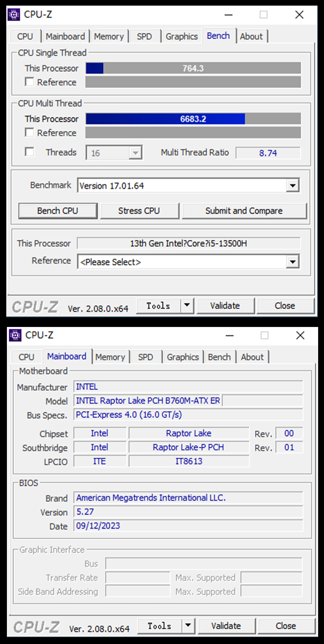Screen dimensions: 324x644
Task: Click the multi thread 6683.2 score bar
Action: point(193,119)
